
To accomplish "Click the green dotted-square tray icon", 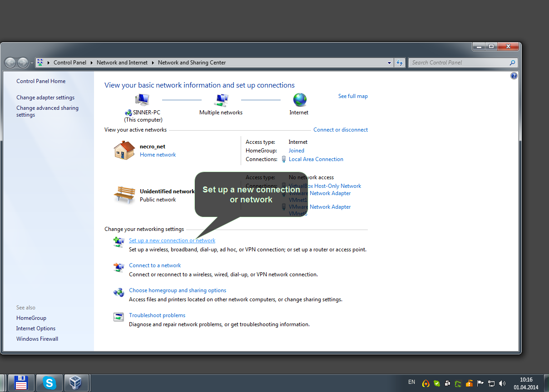I will tap(458, 383).
